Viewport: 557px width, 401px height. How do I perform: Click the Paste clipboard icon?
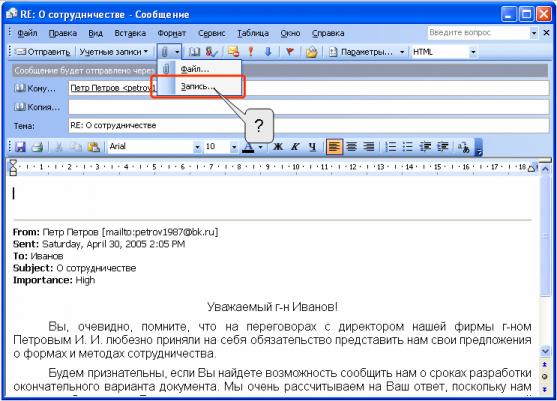[x=93, y=147]
